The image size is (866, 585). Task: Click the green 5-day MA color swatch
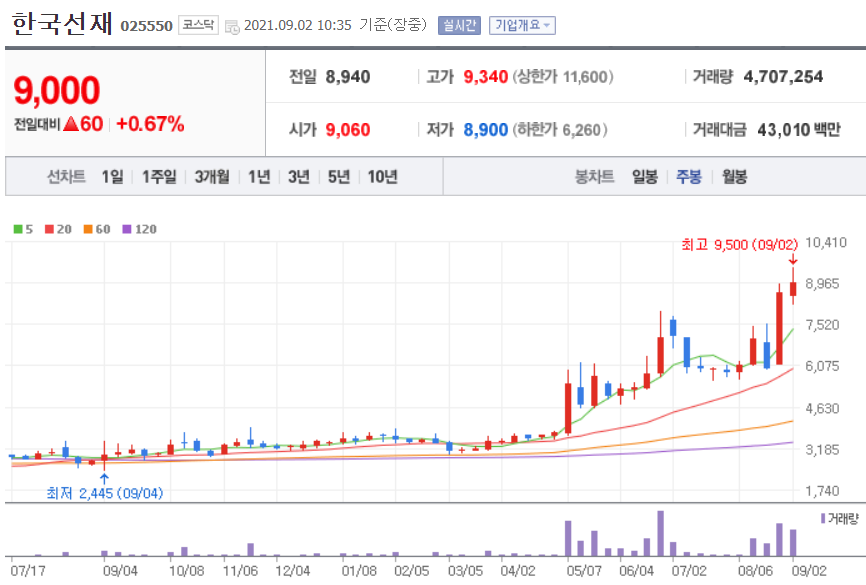(x=17, y=229)
